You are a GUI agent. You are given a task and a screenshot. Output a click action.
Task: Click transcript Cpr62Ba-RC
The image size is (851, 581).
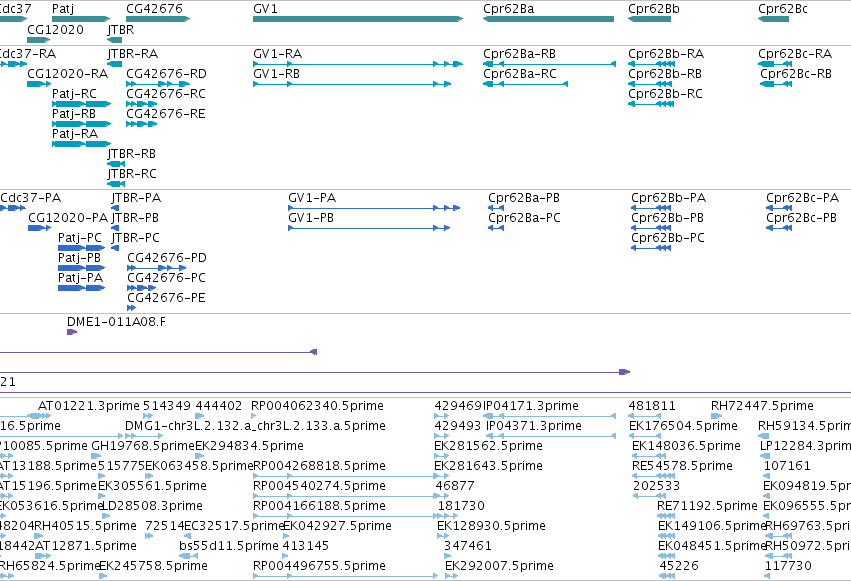(x=525, y=84)
